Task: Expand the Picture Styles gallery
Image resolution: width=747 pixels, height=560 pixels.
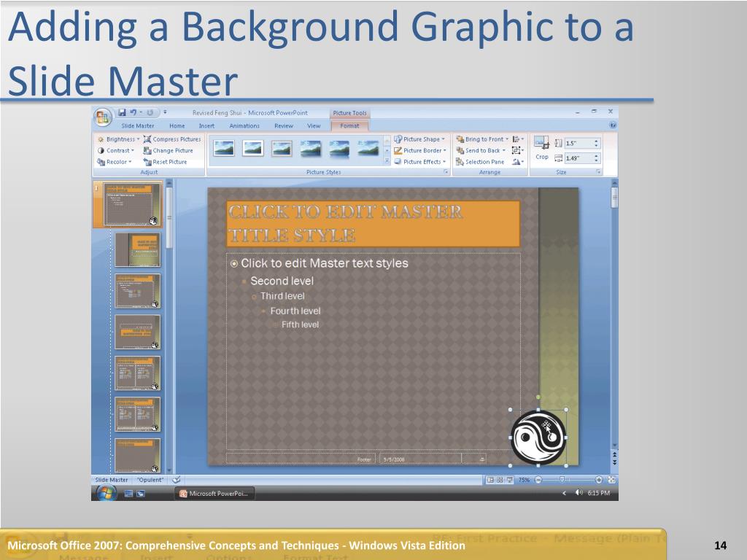Action: [387, 161]
